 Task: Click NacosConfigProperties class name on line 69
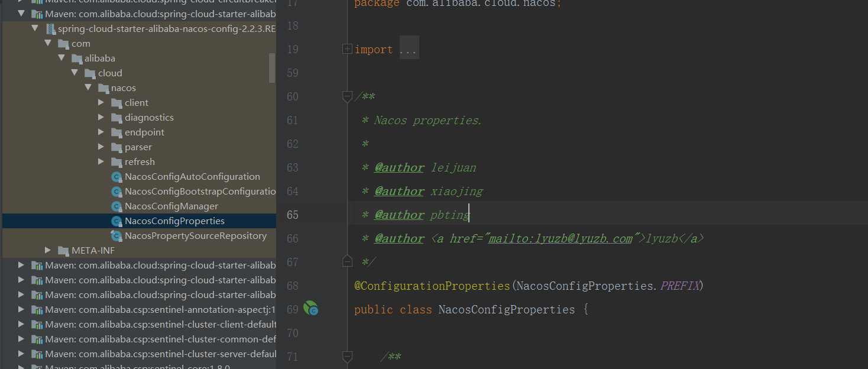(x=507, y=310)
